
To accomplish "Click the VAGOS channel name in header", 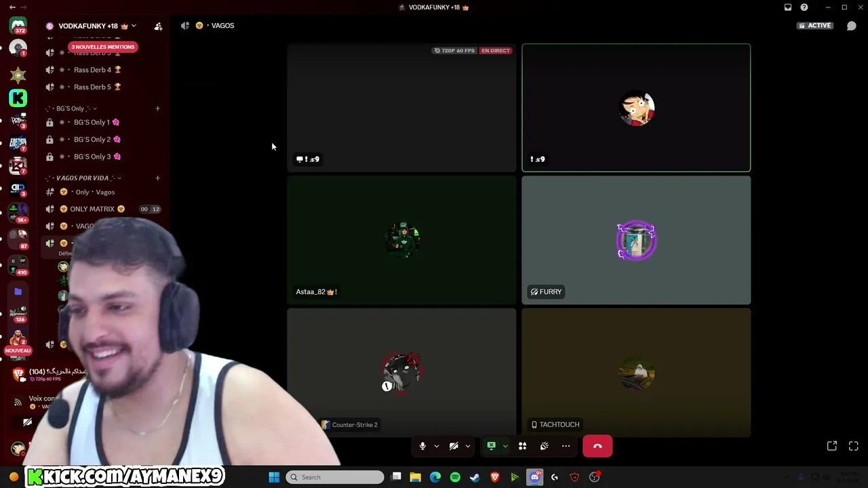I will click(222, 26).
